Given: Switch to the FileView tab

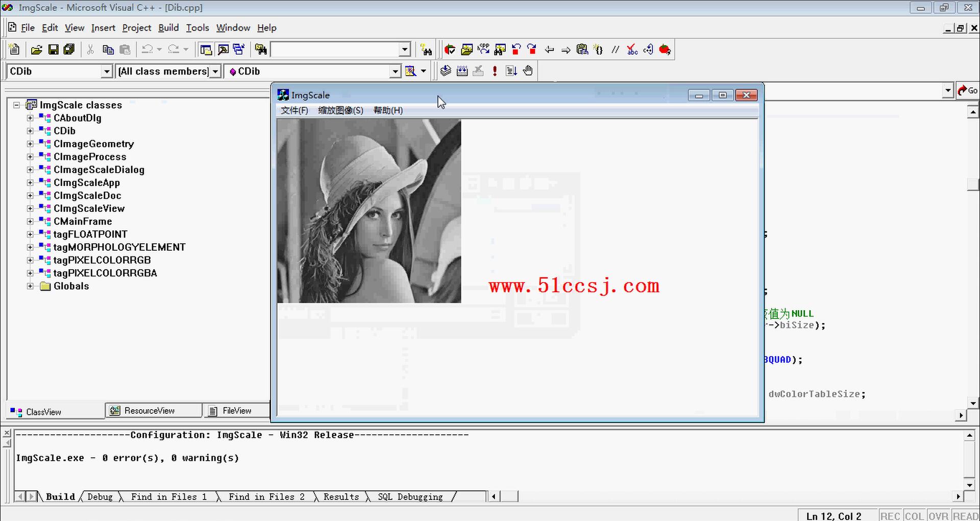Looking at the screenshot, I should pyautogui.click(x=236, y=411).
